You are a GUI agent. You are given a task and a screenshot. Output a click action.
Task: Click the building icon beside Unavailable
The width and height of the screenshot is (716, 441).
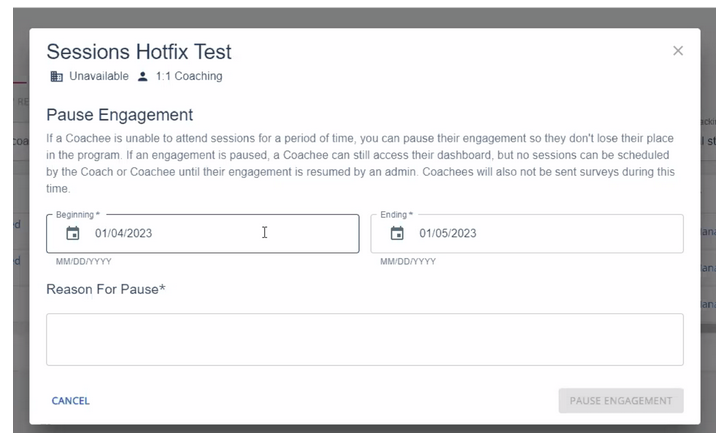(56, 76)
